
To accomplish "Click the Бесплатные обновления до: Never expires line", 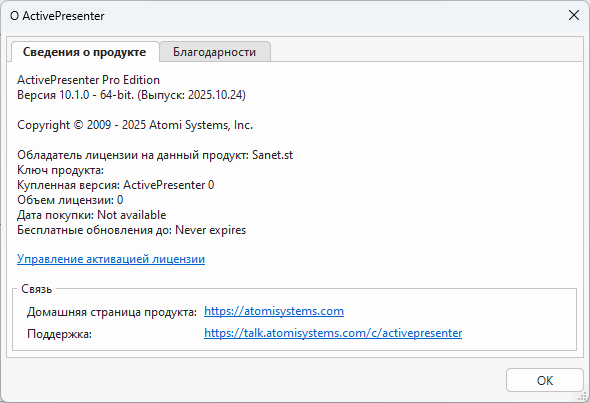I will pyautogui.click(x=131, y=230).
